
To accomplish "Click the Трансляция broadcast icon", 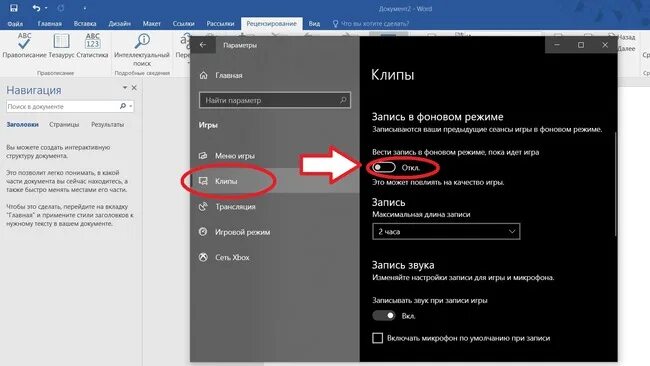I will click(x=203, y=206).
